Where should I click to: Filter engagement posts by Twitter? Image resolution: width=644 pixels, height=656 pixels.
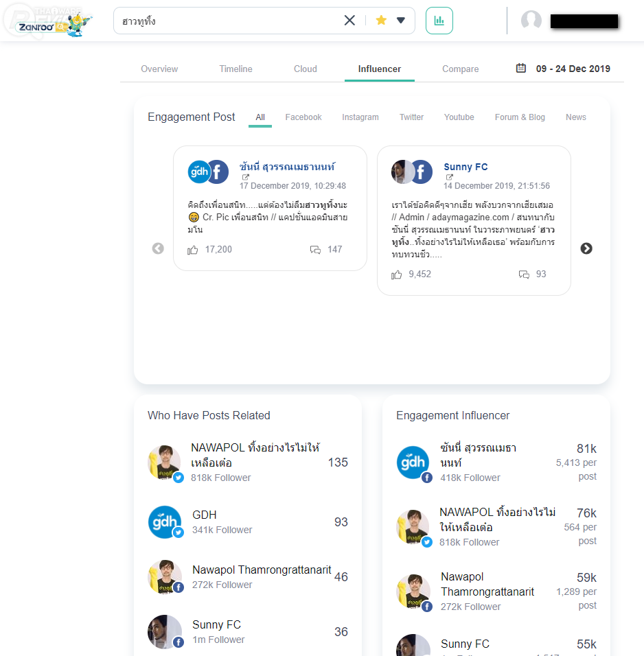tap(412, 117)
